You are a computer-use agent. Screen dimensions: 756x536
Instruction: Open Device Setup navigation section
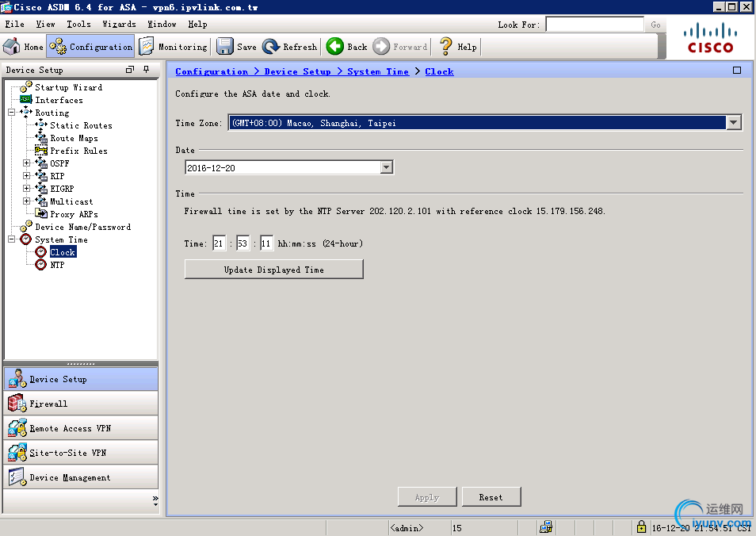81,379
